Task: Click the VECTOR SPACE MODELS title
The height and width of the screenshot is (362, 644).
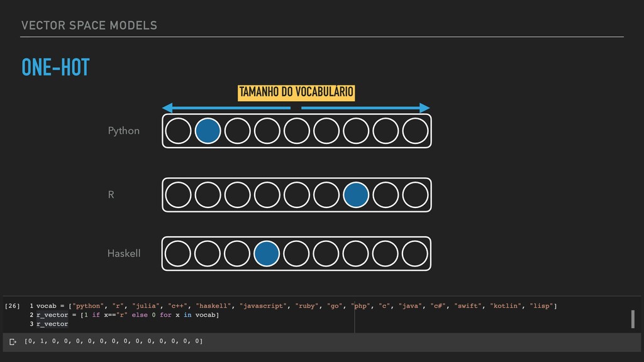Action: (x=89, y=25)
